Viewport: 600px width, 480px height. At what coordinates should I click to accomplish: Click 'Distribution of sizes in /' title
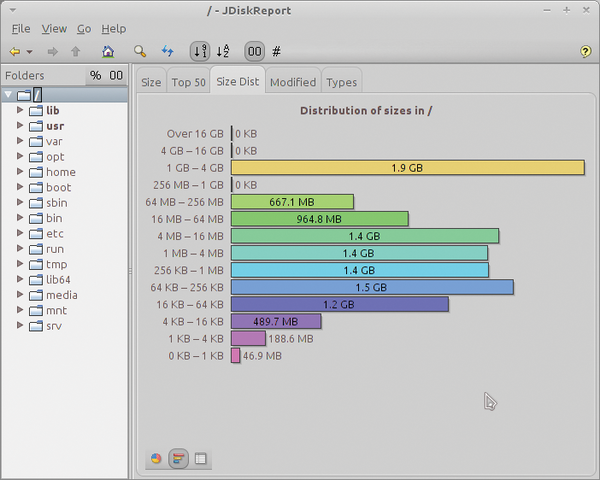click(366, 111)
